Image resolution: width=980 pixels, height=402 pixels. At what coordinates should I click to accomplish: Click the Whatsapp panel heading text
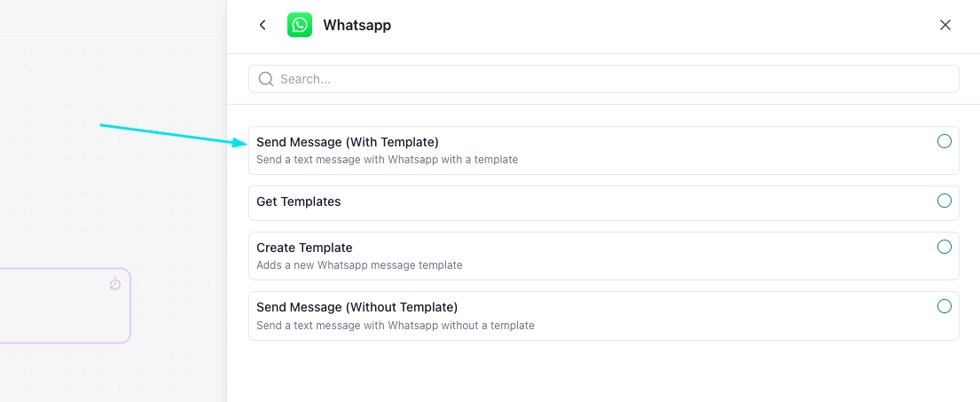click(x=357, y=25)
